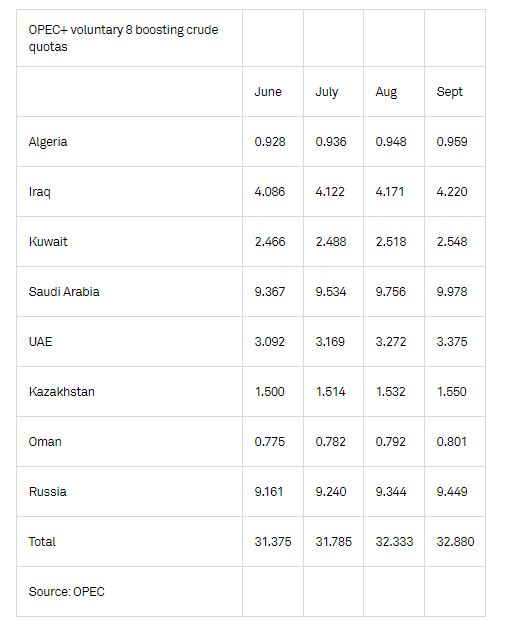Click Kuwait Aug value 2.518
Image resolution: width=507 pixels, height=621 pixels.
391,242
